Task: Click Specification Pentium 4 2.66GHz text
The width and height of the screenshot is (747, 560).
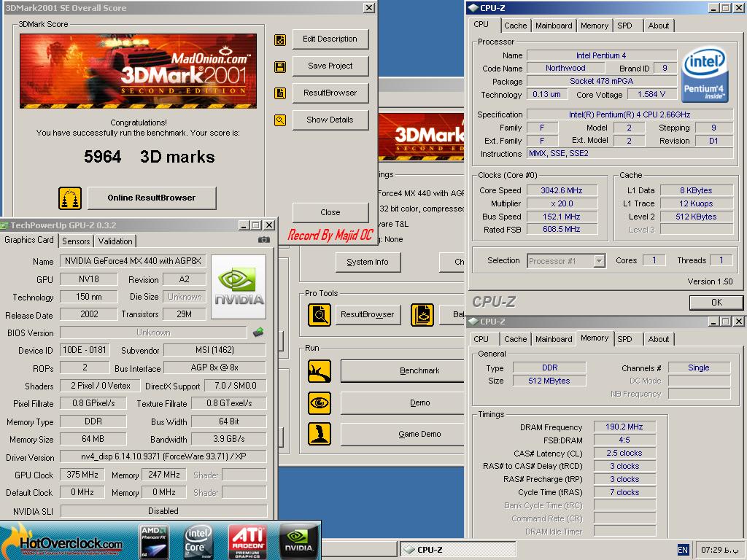Action: coord(630,114)
